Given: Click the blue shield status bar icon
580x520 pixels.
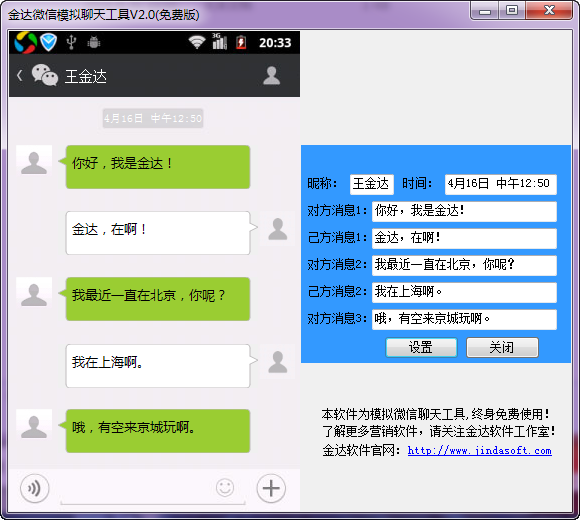Looking at the screenshot, I should coord(48,42).
